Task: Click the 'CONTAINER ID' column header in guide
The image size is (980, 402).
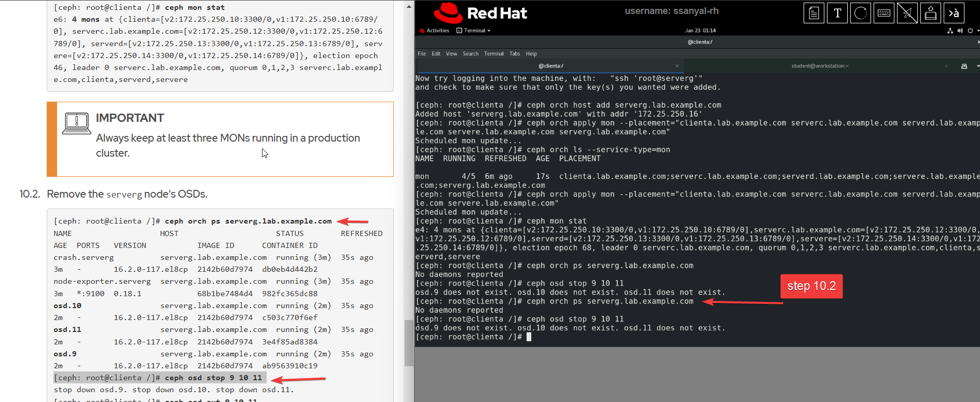Action: click(290, 246)
